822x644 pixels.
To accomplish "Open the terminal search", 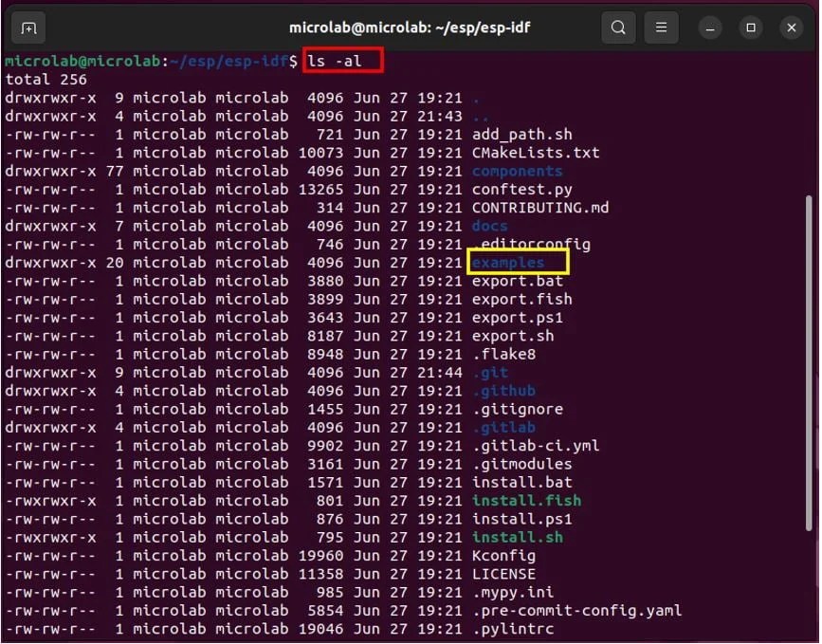I will pos(618,28).
